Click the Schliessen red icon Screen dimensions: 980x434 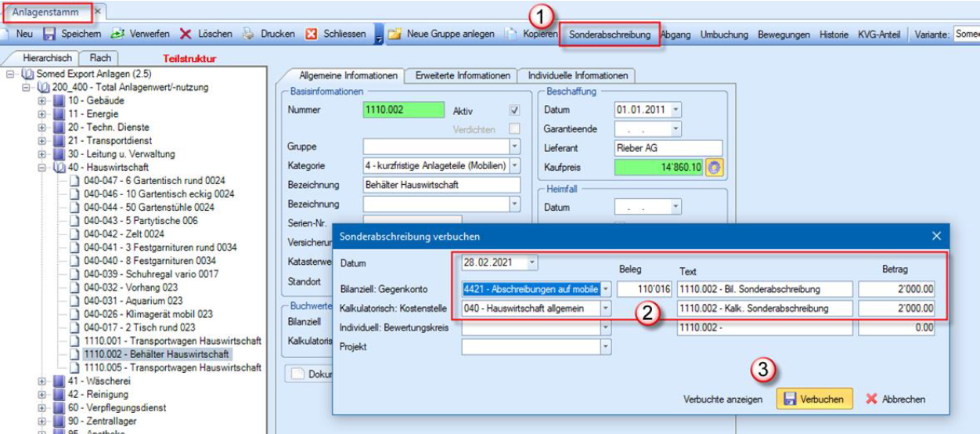pos(311,34)
